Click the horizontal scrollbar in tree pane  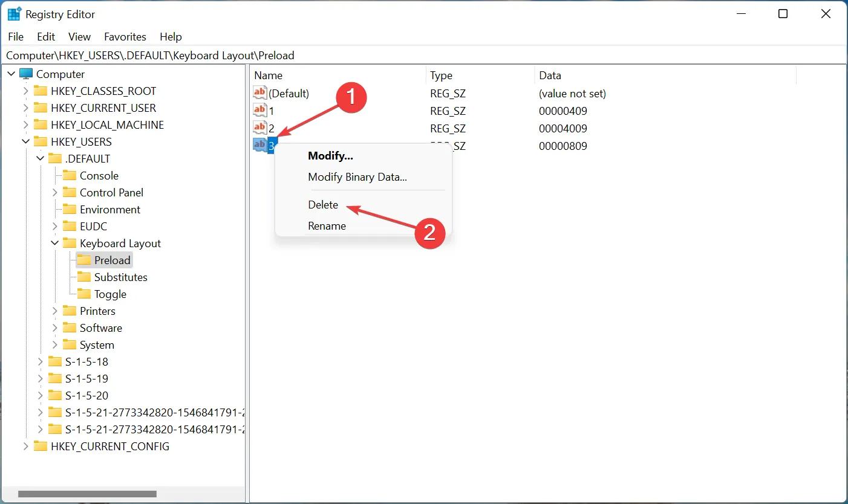click(x=87, y=494)
